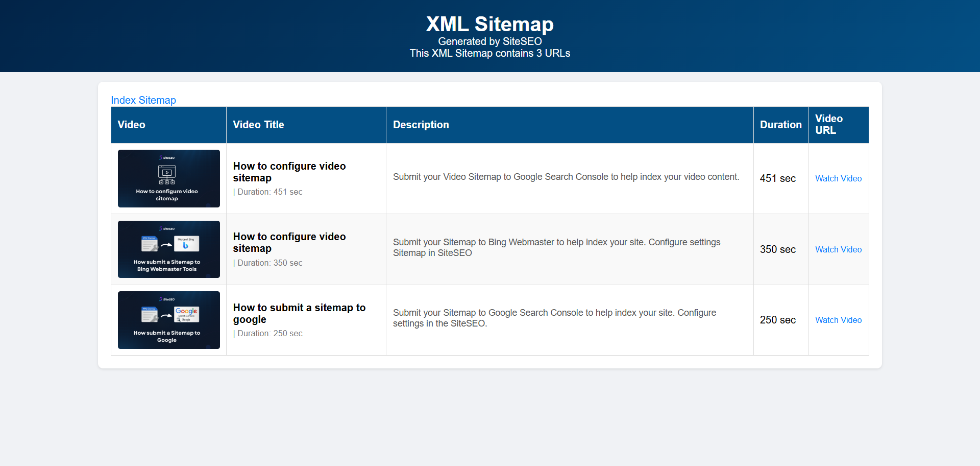
Task: Open the Bing Webmaster Tools thumbnail
Action: click(x=169, y=249)
